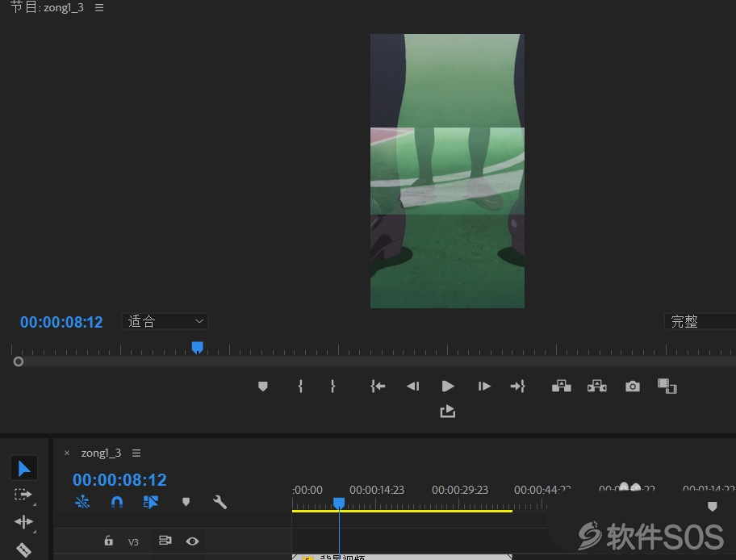Select the Track Select Forward tool
This screenshot has width=736, height=560.
pyautogui.click(x=23, y=495)
